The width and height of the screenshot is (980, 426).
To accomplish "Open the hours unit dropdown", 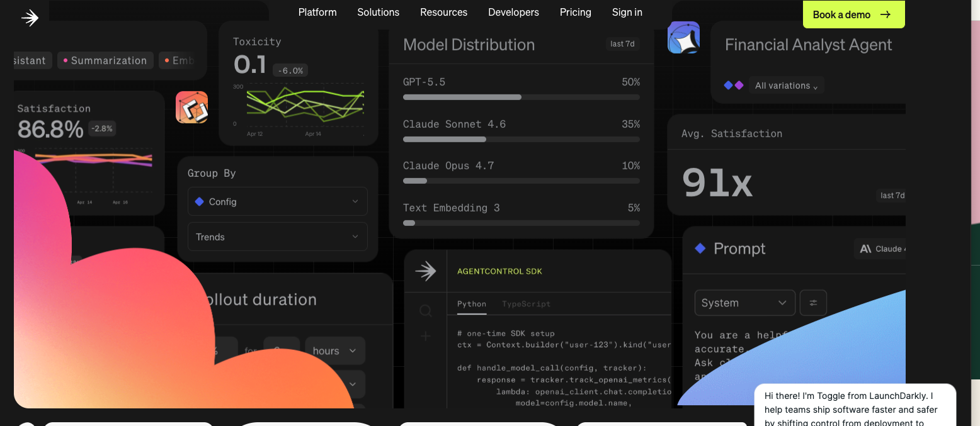I will 335,350.
